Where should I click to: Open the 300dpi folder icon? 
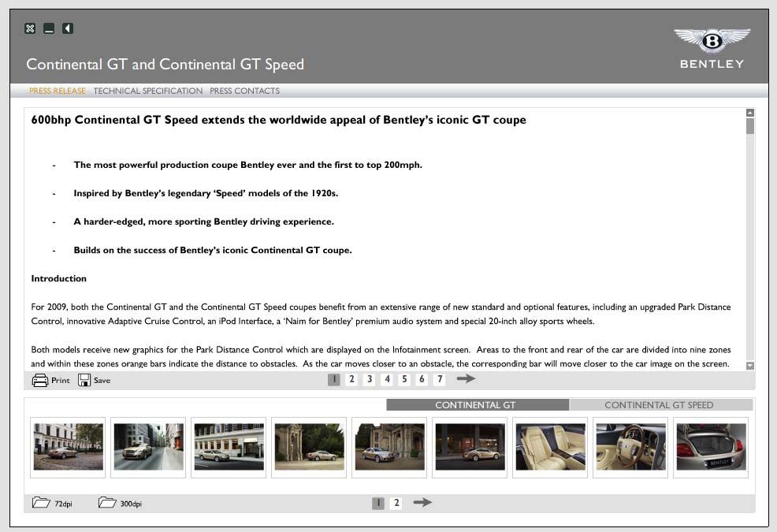tap(107, 503)
